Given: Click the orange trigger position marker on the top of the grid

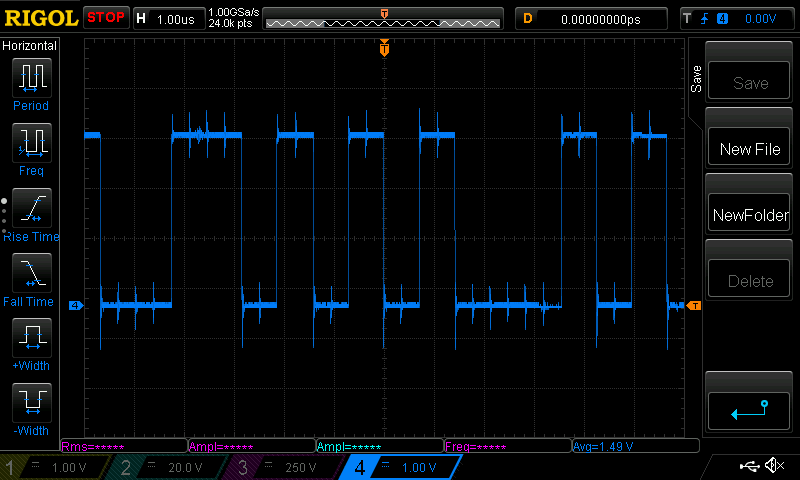Looking at the screenshot, I should tap(384, 48).
